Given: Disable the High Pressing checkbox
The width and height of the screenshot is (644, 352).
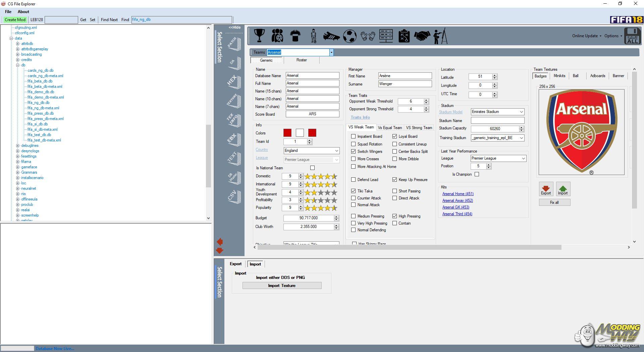Looking at the screenshot, I should pos(394,216).
